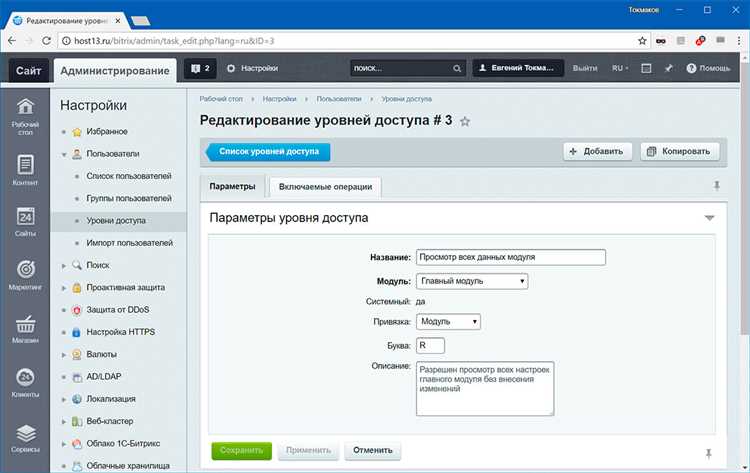The width and height of the screenshot is (750, 473).
Task: Expand the Локализация tree node
Action: (x=64, y=399)
